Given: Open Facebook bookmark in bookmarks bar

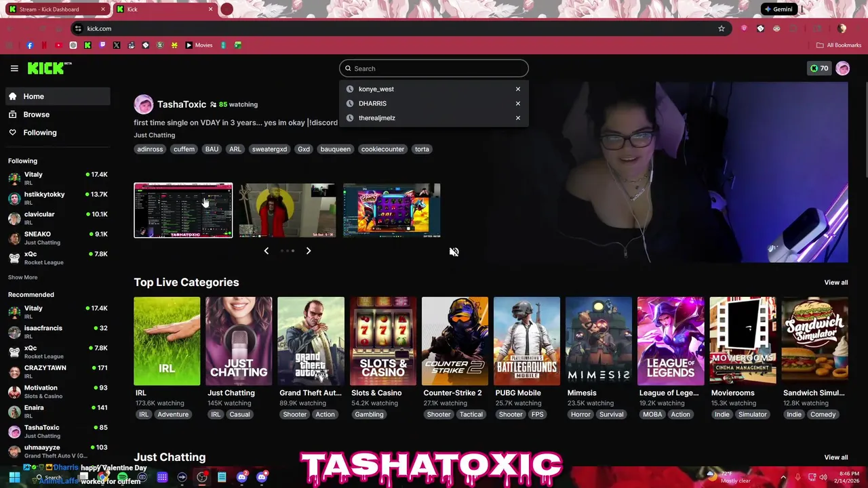Looking at the screenshot, I should [30, 45].
